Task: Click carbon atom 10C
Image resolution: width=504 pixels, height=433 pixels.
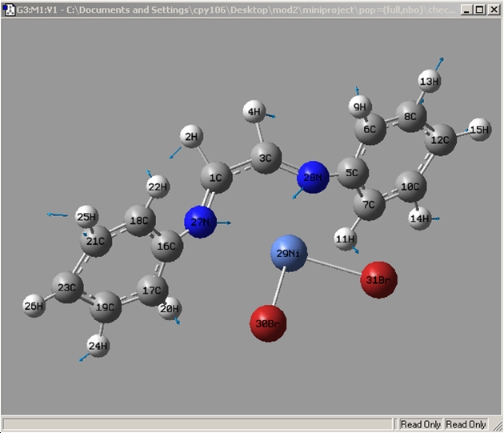Action: click(410, 186)
